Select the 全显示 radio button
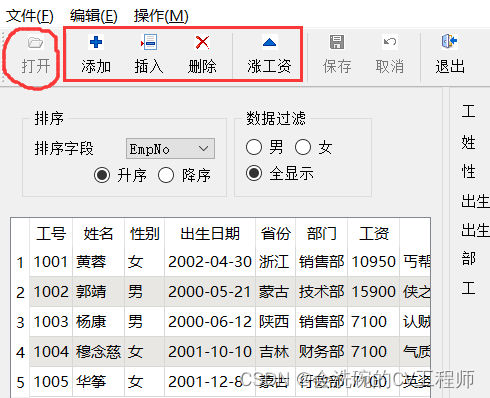Viewport: 490px width, 398px height. tap(254, 173)
